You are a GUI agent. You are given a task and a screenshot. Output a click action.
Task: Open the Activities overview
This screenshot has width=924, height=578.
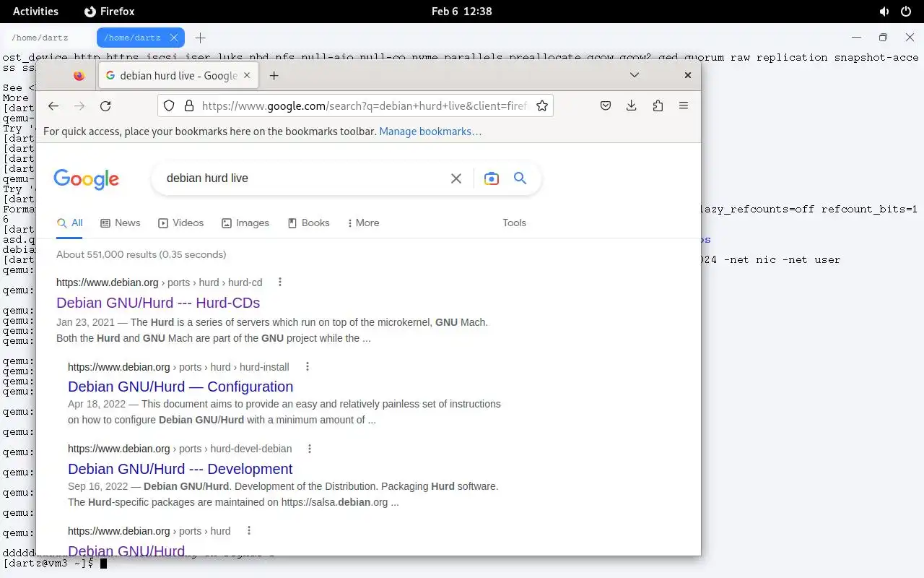tap(35, 12)
